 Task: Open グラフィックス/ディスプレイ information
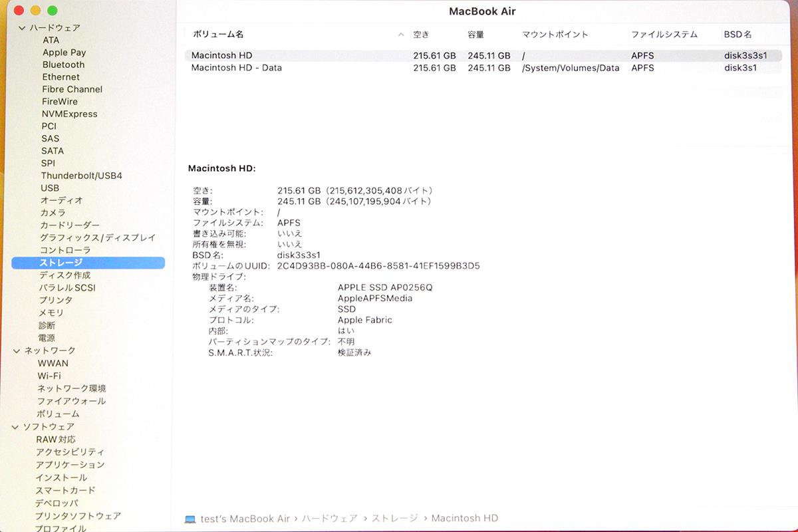click(x=98, y=237)
